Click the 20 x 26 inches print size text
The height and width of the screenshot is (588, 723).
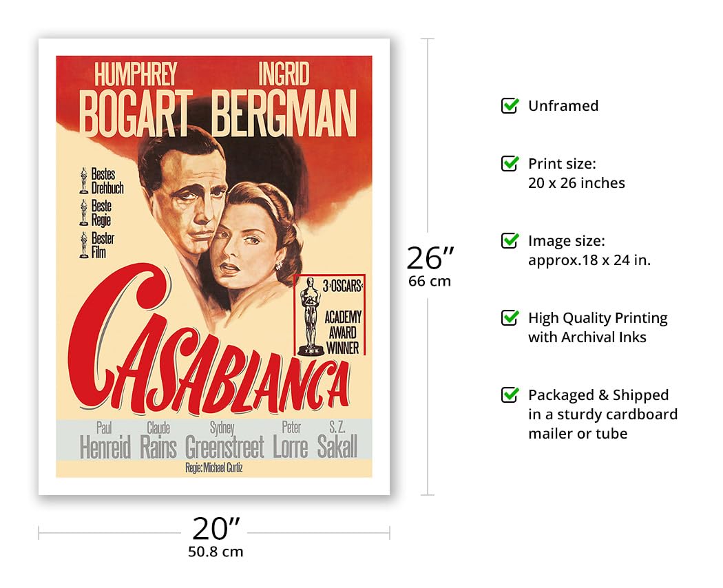point(576,183)
